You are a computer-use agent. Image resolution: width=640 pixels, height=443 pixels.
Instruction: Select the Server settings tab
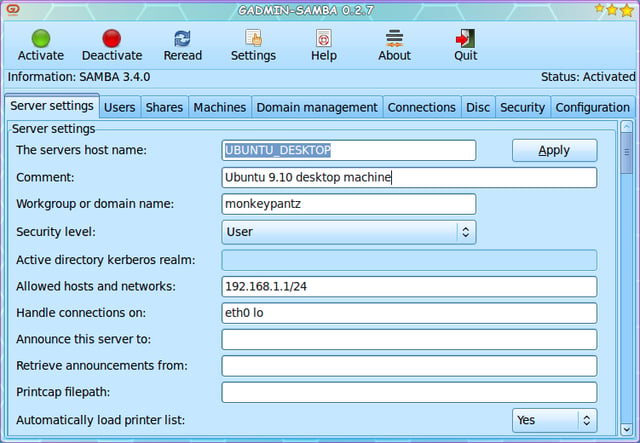tap(52, 106)
